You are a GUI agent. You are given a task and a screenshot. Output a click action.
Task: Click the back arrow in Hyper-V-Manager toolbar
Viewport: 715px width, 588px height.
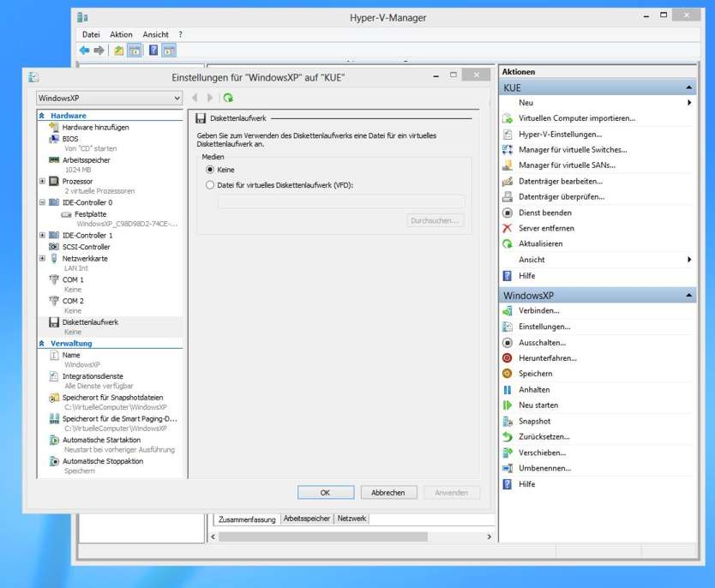point(84,50)
